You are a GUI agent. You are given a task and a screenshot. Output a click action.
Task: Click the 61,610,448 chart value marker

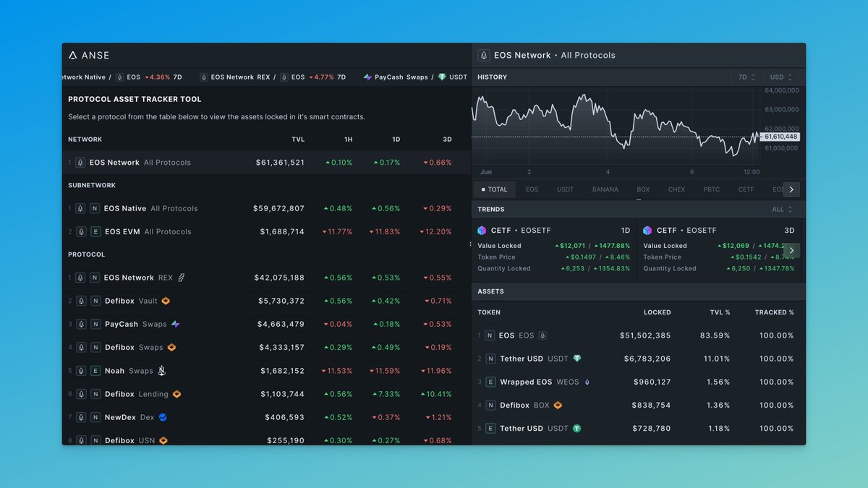(780, 137)
